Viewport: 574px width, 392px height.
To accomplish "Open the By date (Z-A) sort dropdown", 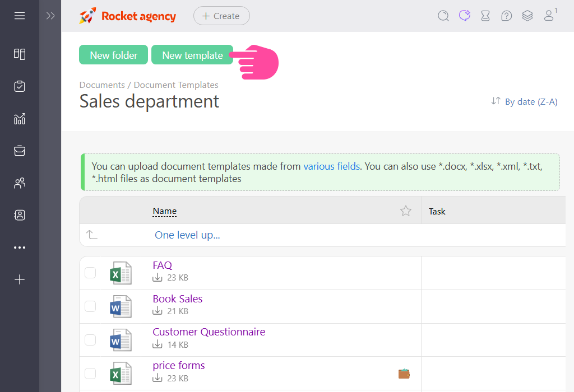I will click(x=524, y=102).
